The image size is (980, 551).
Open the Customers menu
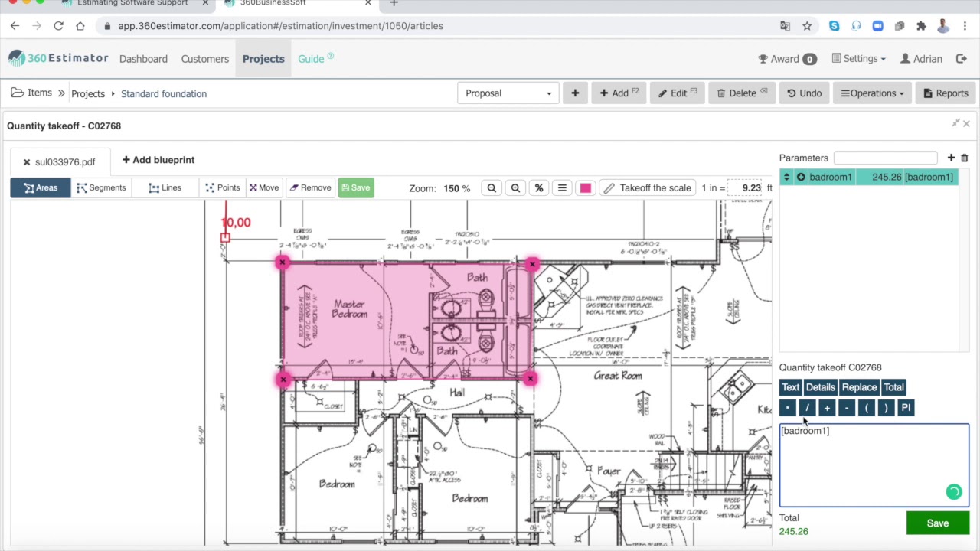pos(205,59)
